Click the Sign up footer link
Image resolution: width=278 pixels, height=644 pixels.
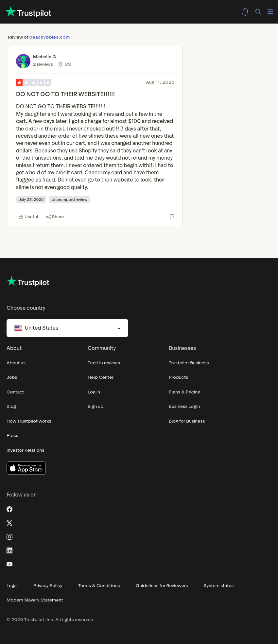pos(96,406)
